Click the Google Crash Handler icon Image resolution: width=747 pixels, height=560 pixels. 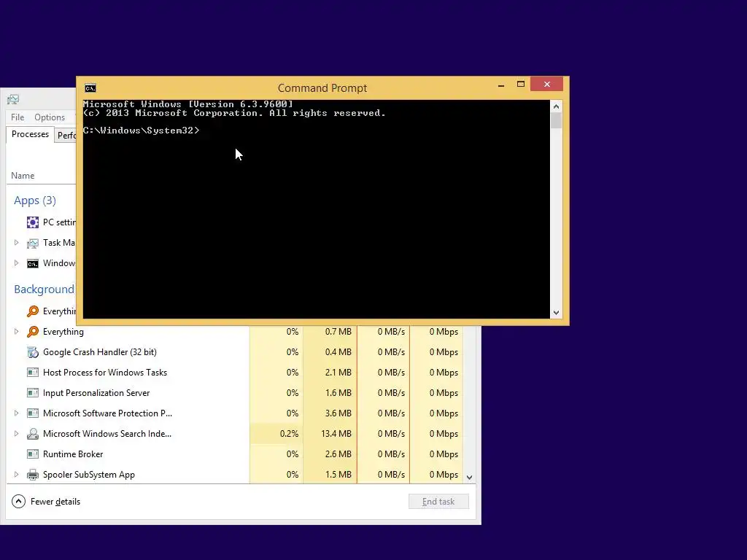point(32,352)
